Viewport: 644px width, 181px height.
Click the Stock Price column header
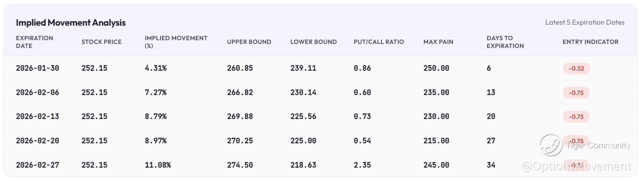(x=101, y=42)
